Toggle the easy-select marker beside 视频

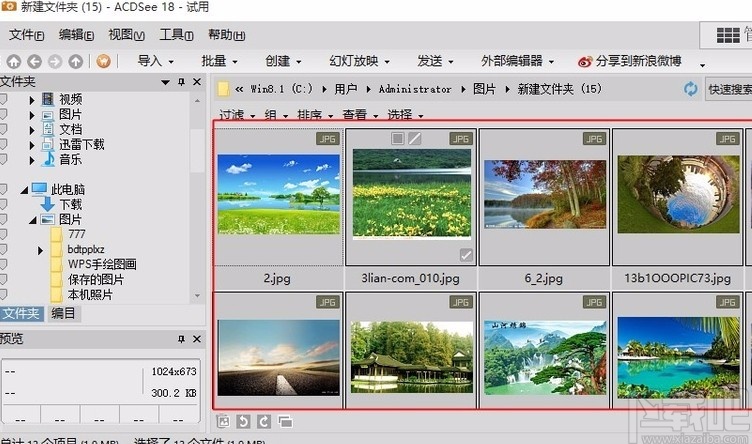pos(3,99)
